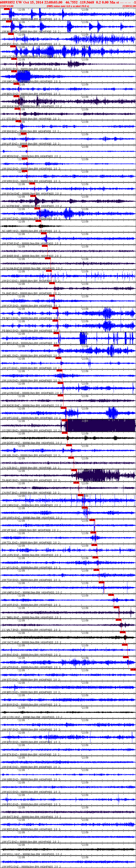Select the UW SHUK BHZ trace label

(31, 106)
